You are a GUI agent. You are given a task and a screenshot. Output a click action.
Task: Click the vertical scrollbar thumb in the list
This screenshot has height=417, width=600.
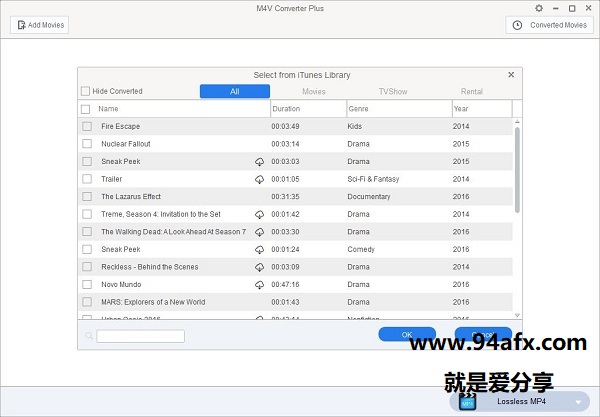[x=517, y=170]
